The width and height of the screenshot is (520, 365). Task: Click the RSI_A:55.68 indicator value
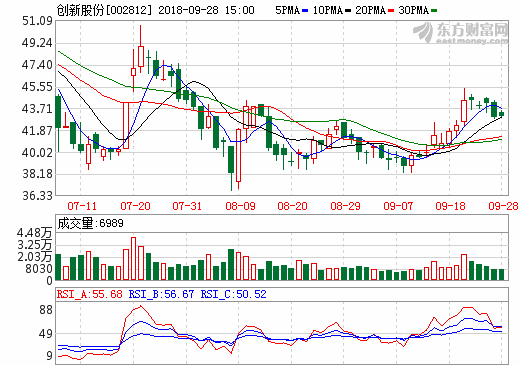click(x=90, y=294)
